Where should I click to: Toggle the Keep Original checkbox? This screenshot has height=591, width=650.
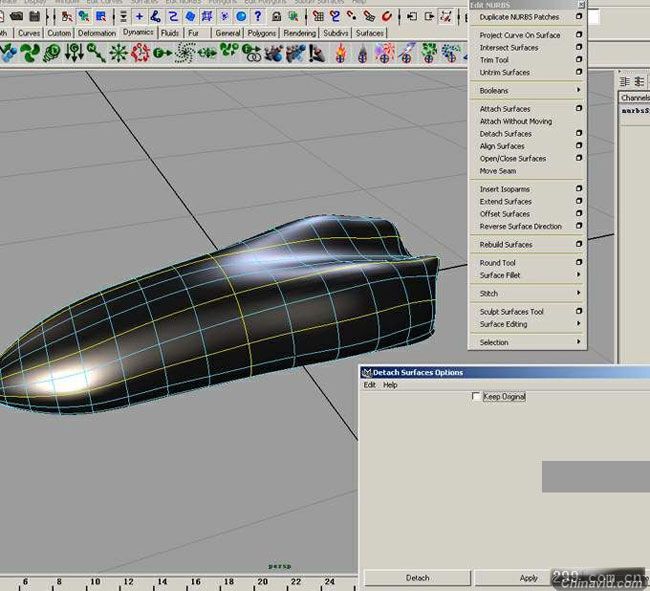click(476, 397)
